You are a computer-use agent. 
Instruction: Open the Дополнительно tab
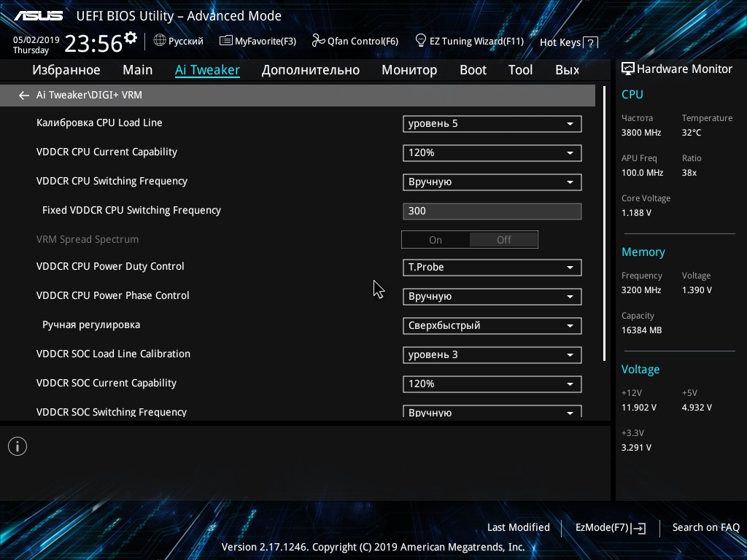[311, 70]
